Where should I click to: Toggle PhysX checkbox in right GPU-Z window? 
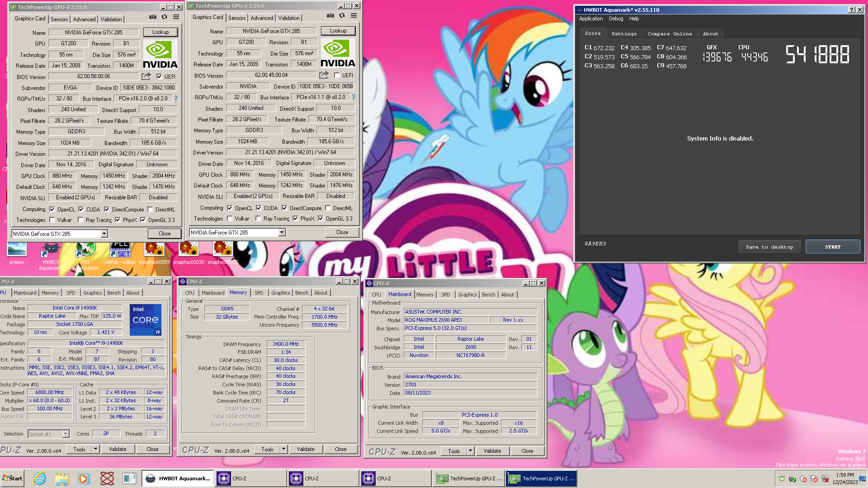(x=295, y=218)
